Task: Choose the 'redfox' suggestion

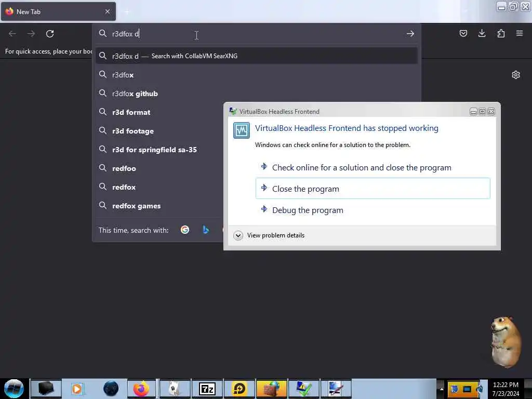Action: tap(158, 187)
